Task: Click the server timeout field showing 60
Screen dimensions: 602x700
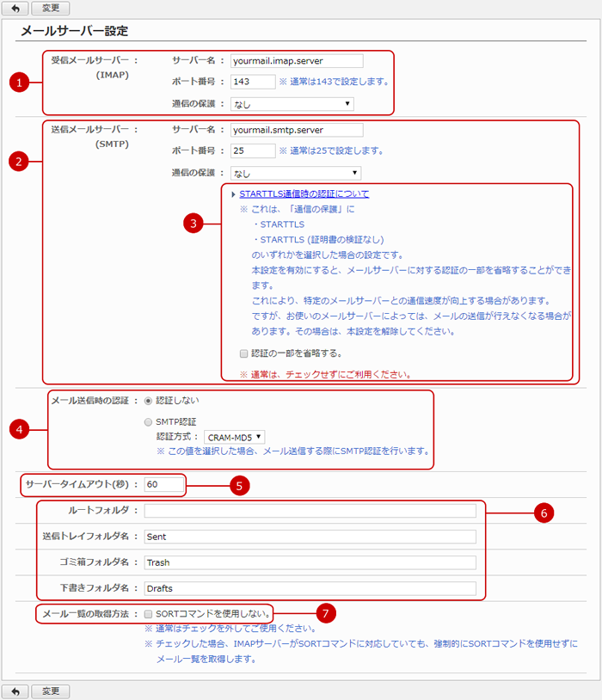Action: click(x=164, y=484)
